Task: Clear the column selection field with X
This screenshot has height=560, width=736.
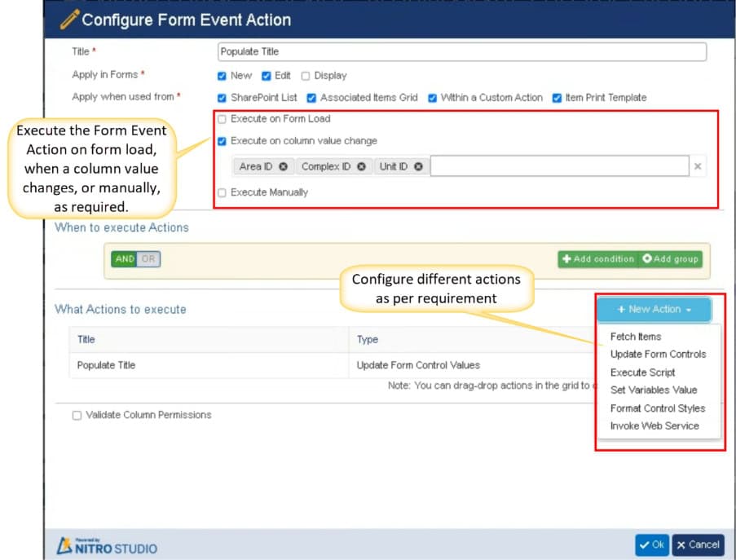Action: [698, 166]
